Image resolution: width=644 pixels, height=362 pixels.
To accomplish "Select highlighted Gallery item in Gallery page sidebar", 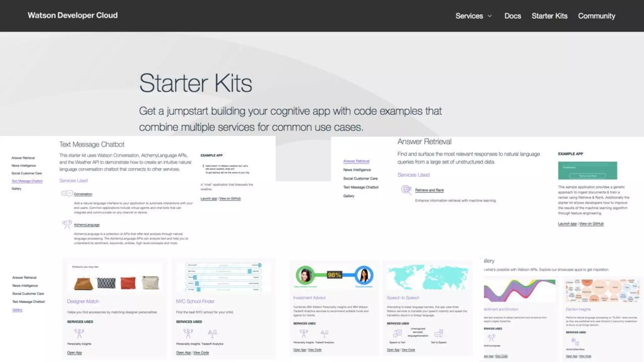I will coord(17,310).
